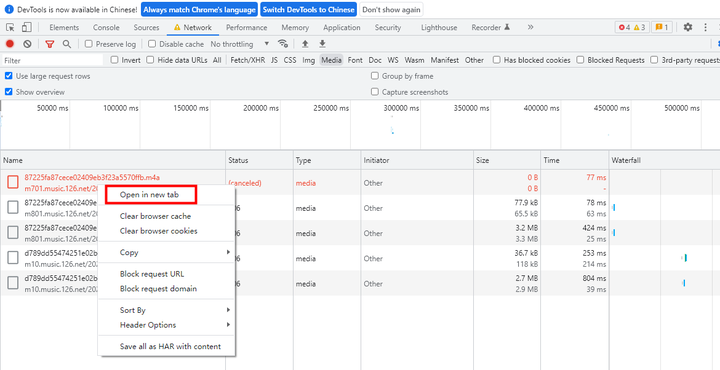The image size is (720, 370).
Task: Click Always match Chrome's language button
Action: (199, 9)
